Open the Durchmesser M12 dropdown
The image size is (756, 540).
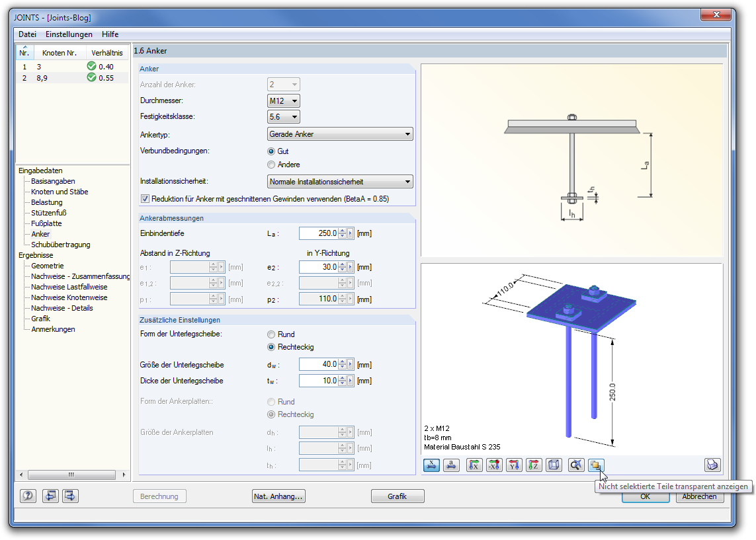pyautogui.click(x=284, y=100)
